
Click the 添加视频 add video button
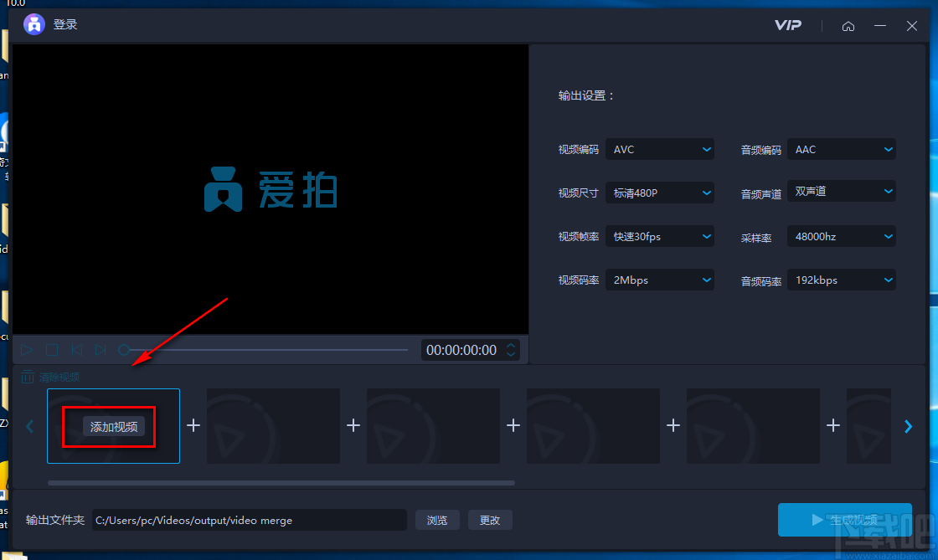pos(114,427)
